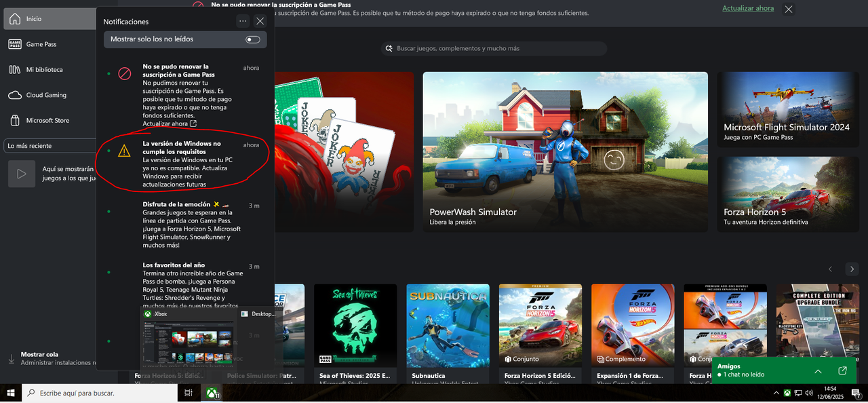This screenshot has height=403, width=868.
Task: Click the Mostrar cola download icon
Action: (x=12, y=358)
